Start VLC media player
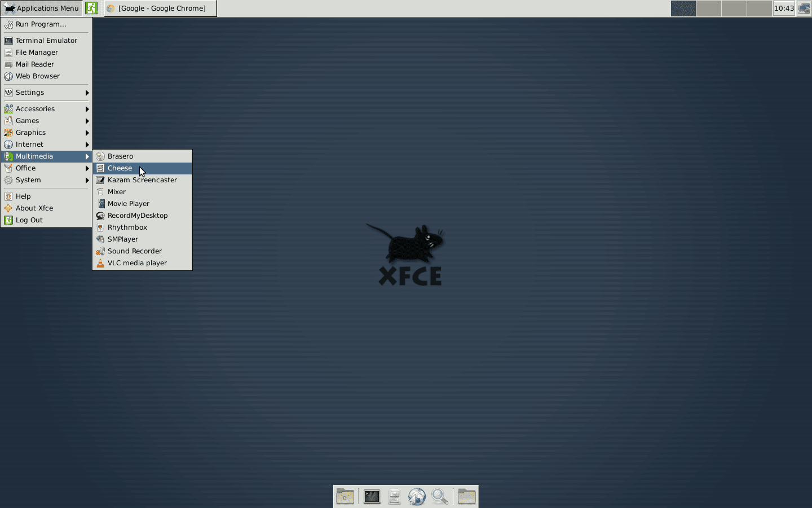The width and height of the screenshot is (812, 508). (137, 262)
